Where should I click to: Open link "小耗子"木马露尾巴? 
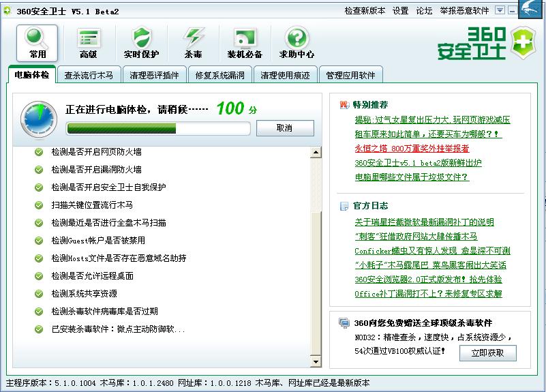pyautogui.click(x=430, y=265)
